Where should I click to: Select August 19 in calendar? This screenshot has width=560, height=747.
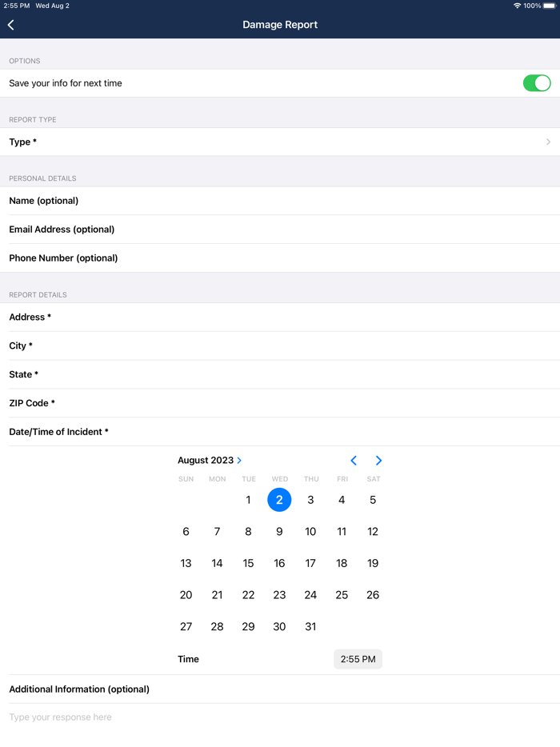pos(373,563)
